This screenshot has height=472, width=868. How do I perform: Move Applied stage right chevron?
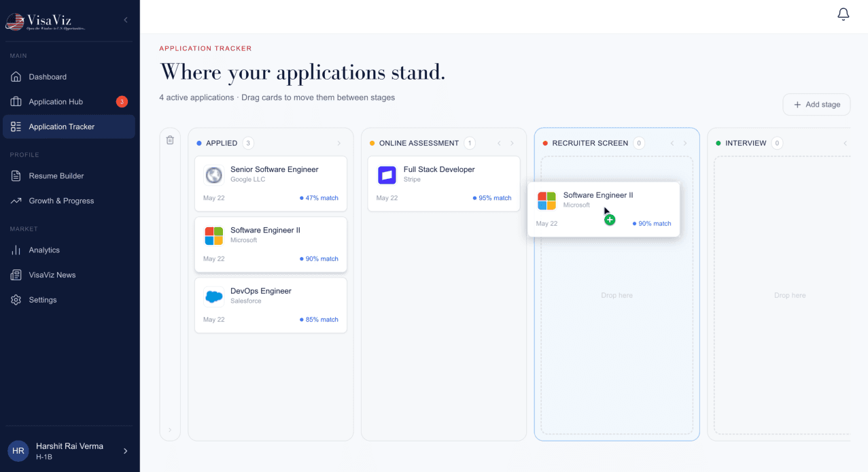point(339,144)
